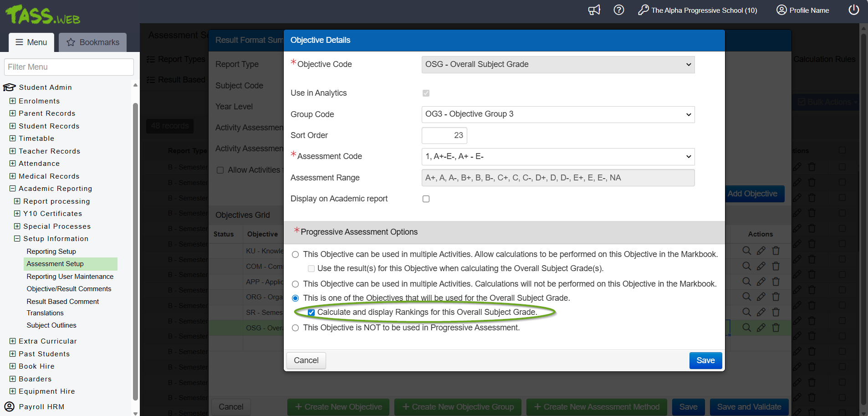This screenshot has height=416, width=868.
Task: Click the key icon beside school name
Action: (x=643, y=10)
